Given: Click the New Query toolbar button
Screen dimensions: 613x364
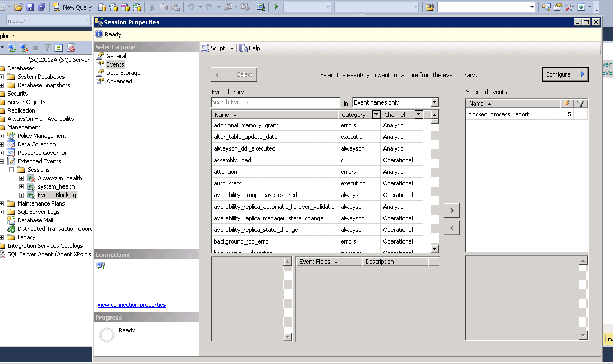Looking at the screenshot, I should point(72,7).
